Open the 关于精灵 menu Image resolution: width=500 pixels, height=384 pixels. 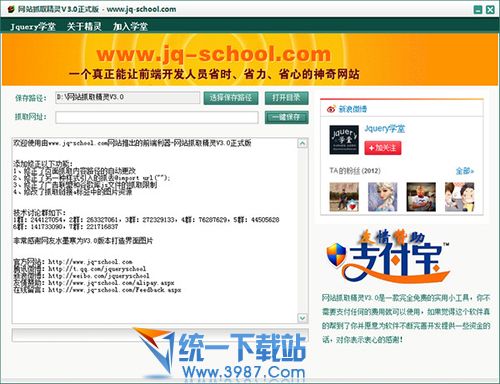[x=84, y=26]
